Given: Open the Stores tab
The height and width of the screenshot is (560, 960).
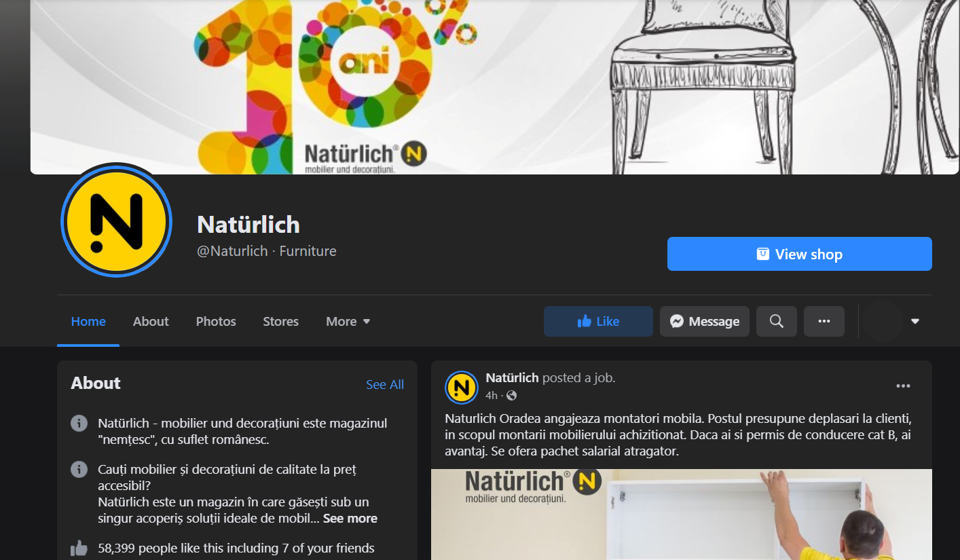Looking at the screenshot, I should (280, 322).
